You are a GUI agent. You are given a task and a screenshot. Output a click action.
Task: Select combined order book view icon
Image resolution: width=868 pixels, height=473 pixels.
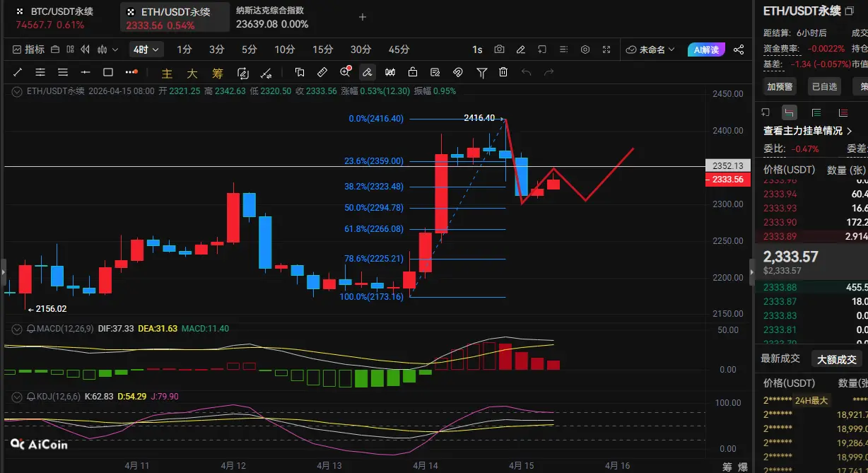[x=790, y=112]
